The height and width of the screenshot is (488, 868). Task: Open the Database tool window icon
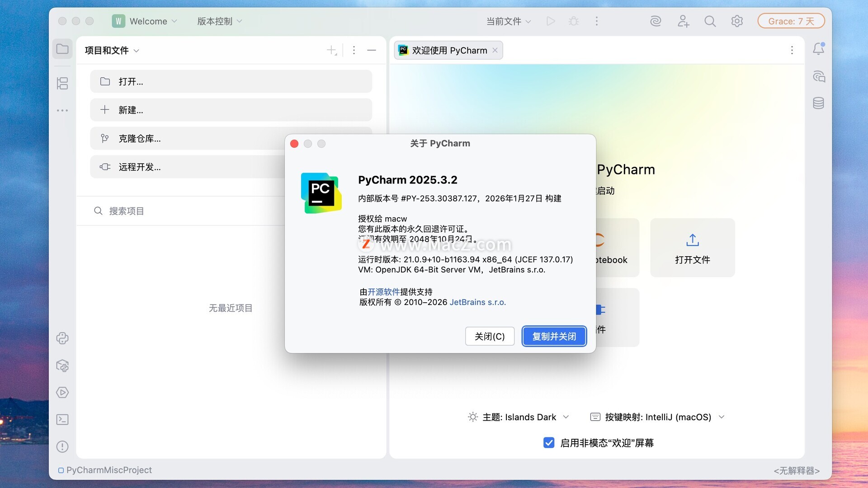818,103
